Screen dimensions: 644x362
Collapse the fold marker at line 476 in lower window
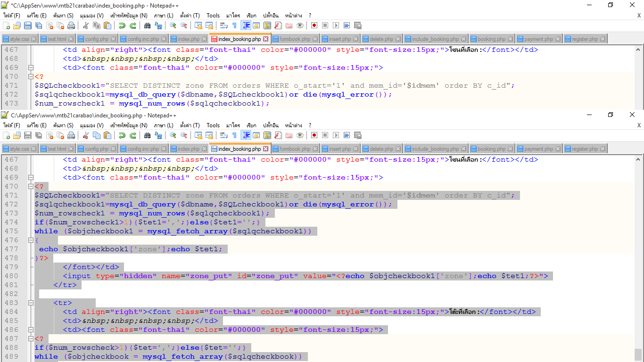tap(31, 240)
